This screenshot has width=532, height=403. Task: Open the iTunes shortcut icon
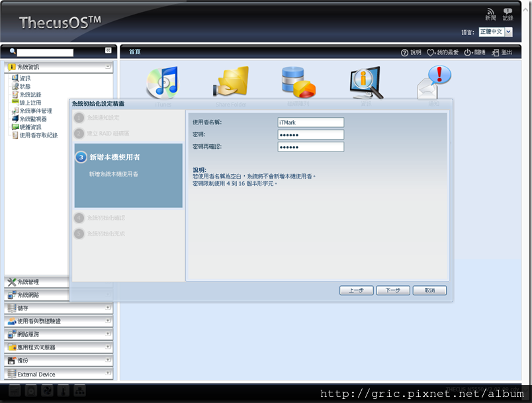(x=163, y=83)
